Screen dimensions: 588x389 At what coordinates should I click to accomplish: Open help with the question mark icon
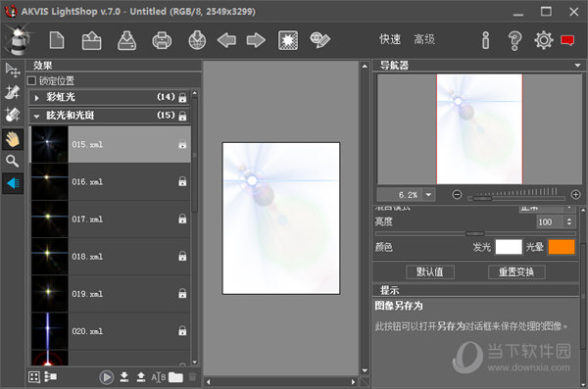click(514, 40)
